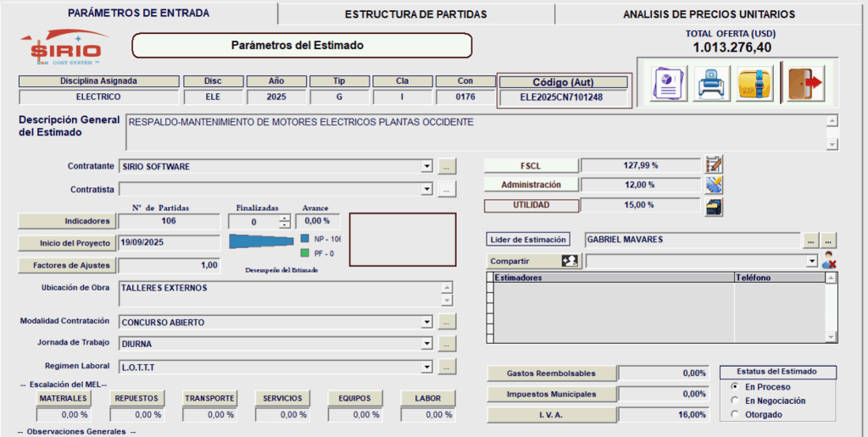Click the Gastos Reembolsables button
Viewport: 868px width, 437px height.
551,373
